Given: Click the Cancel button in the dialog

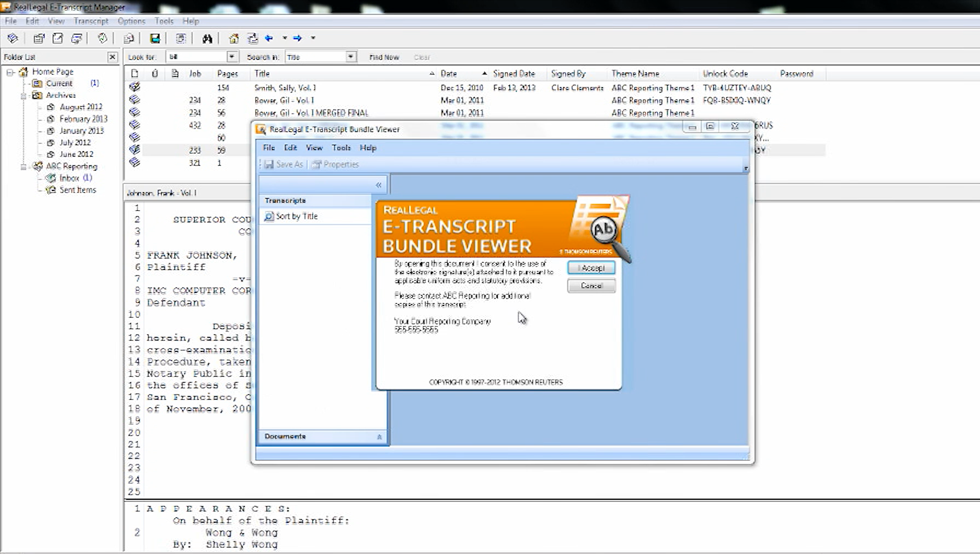Looking at the screenshot, I should coord(591,286).
